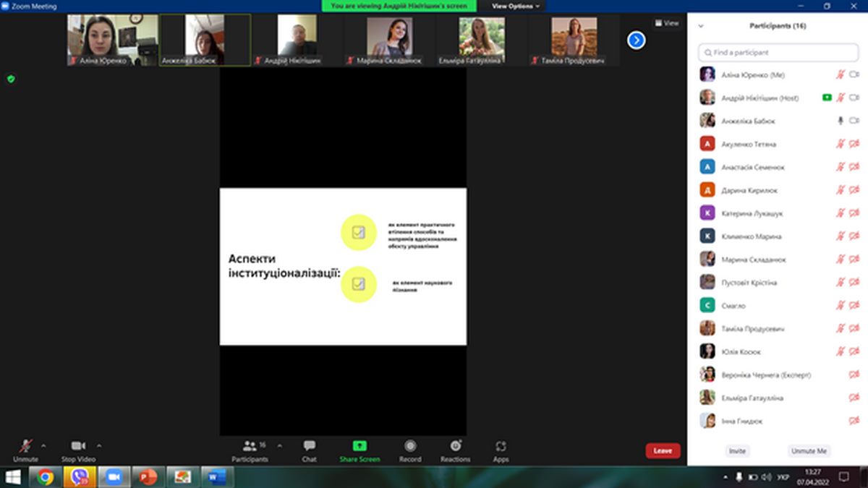Open the Apps icon in toolbar

tap(501, 446)
